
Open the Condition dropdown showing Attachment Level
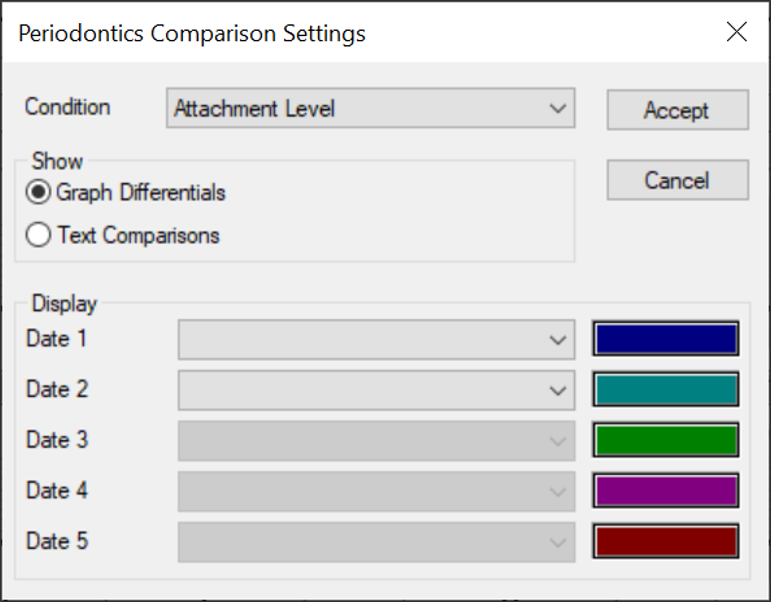click(370, 109)
